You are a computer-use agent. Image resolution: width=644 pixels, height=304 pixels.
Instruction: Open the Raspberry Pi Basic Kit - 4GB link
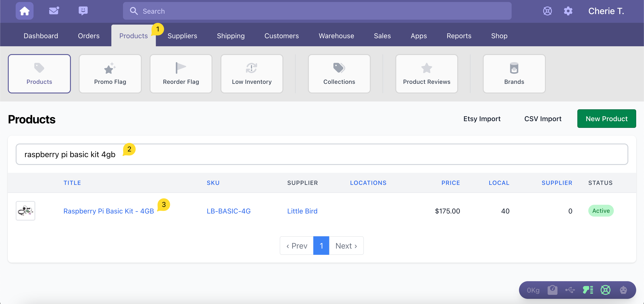(x=108, y=211)
